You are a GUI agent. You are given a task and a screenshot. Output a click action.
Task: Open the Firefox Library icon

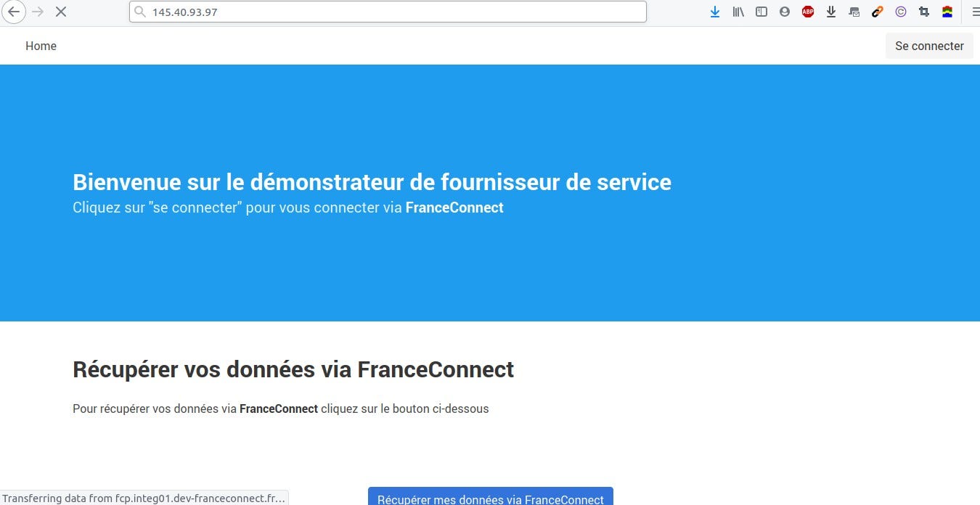pos(738,12)
